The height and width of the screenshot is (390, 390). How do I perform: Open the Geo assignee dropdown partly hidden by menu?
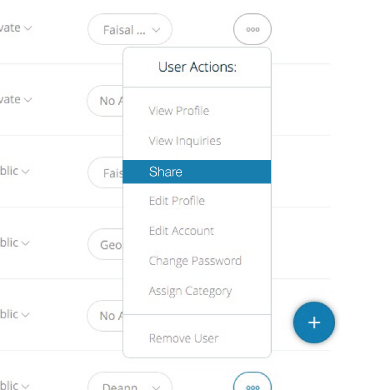105,244
